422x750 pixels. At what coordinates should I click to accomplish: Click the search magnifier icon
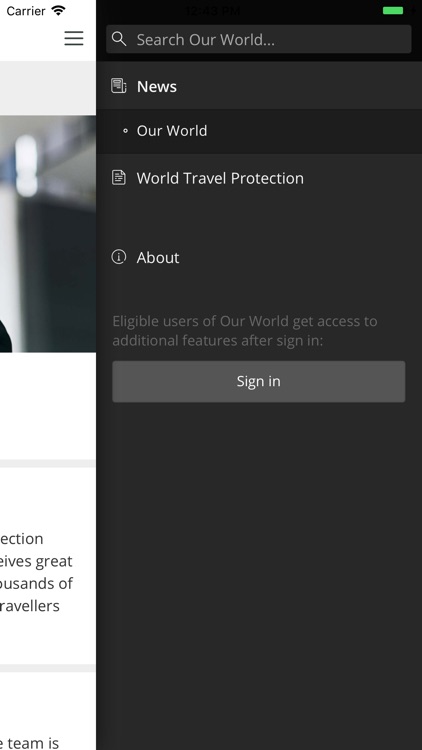coord(119,39)
